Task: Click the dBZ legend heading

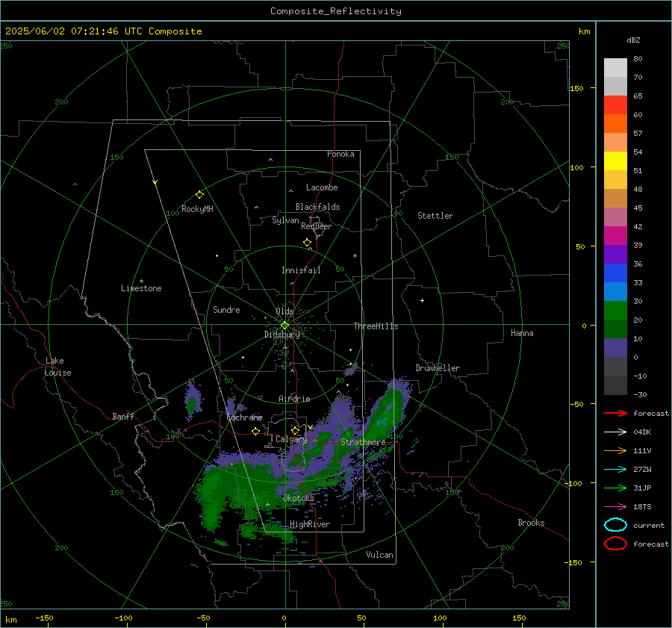Action: (633, 40)
